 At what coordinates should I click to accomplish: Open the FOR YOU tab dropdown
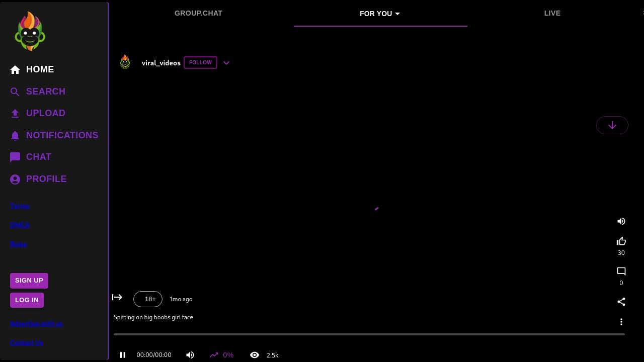[x=380, y=14]
